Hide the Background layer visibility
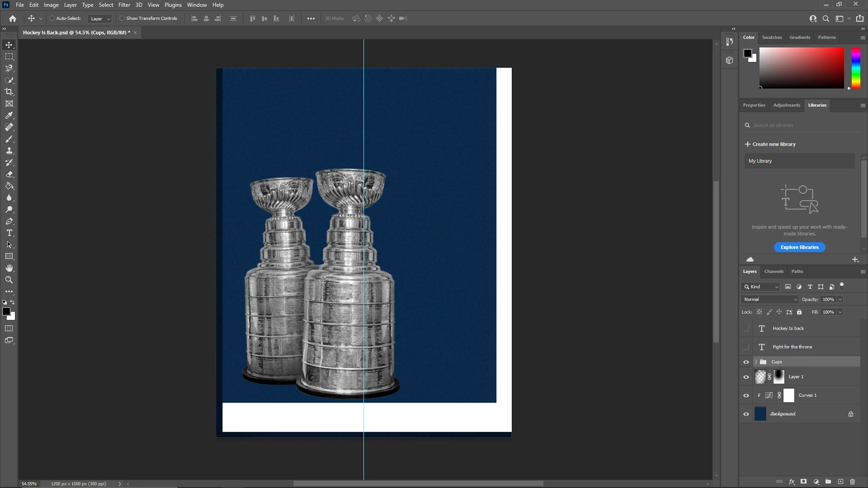Screen dimensions: 868x488 [746, 414]
